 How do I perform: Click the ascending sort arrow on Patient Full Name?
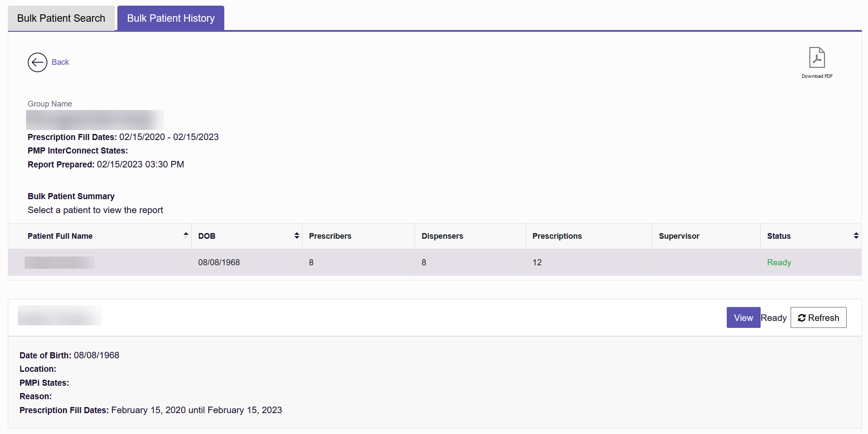click(186, 234)
